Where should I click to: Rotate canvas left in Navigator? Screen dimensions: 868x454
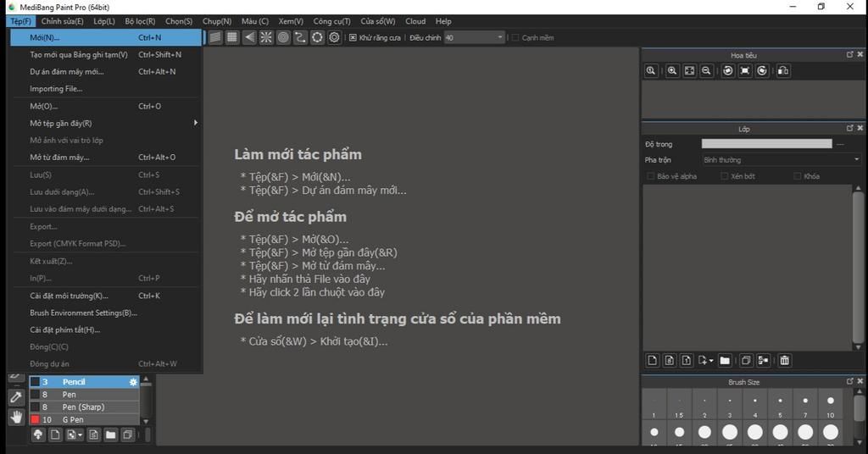(x=728, y=71)
